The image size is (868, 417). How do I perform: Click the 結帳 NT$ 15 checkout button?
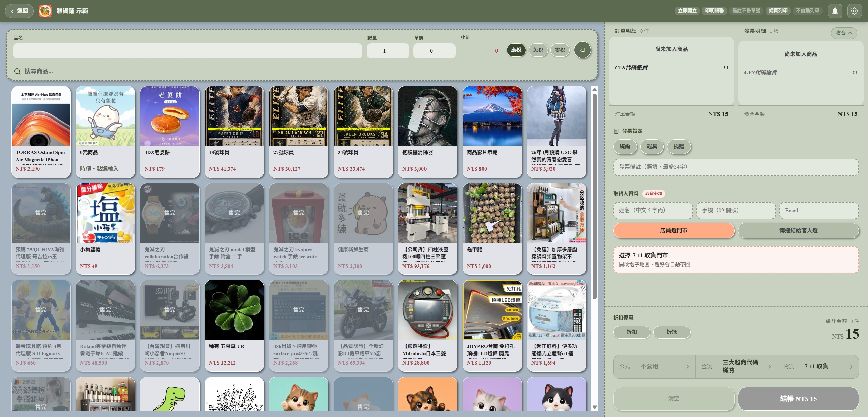click(798, 398)
